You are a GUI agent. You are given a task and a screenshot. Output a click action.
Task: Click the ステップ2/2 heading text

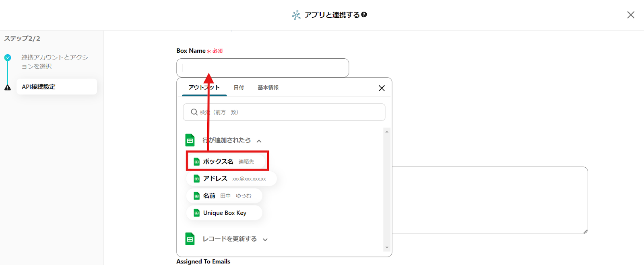[x=22, y=39]
